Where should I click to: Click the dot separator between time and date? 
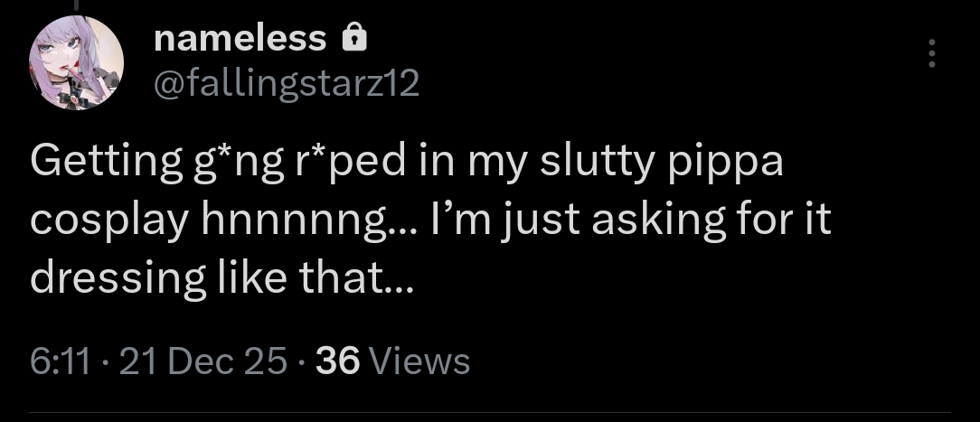coord(104,362)
